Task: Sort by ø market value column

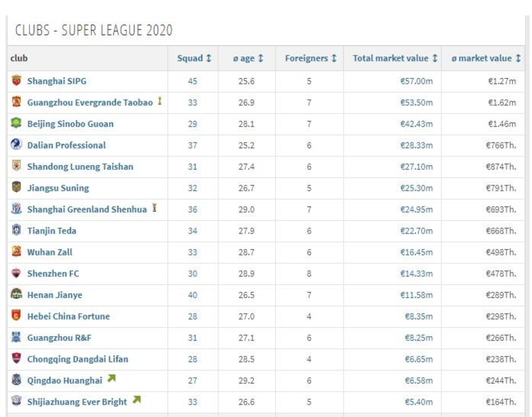Action: point(486,58)
